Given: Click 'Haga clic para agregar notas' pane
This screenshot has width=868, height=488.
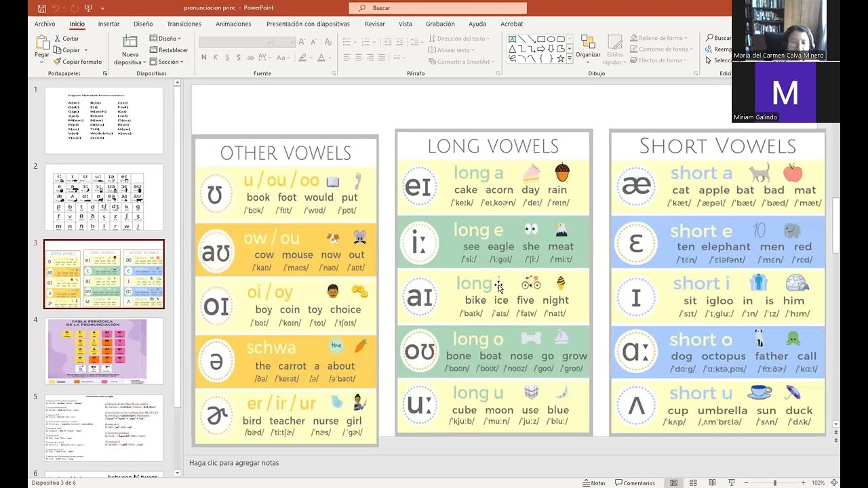Looking at the screenshot, I should coord(234,463).
